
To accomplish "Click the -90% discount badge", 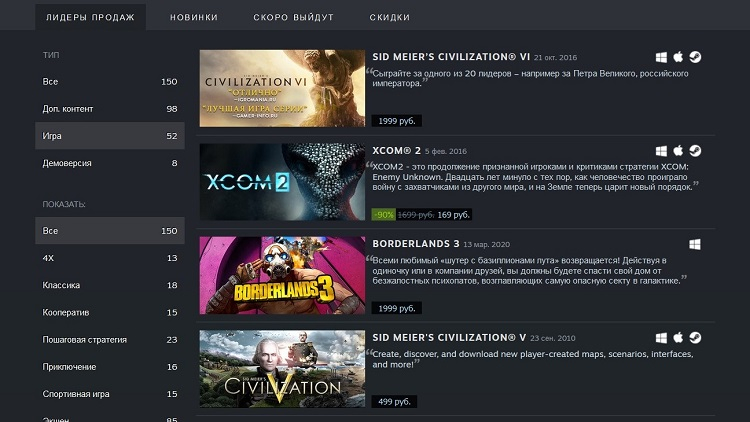I will pyautogui.click(x=384, y=215).
